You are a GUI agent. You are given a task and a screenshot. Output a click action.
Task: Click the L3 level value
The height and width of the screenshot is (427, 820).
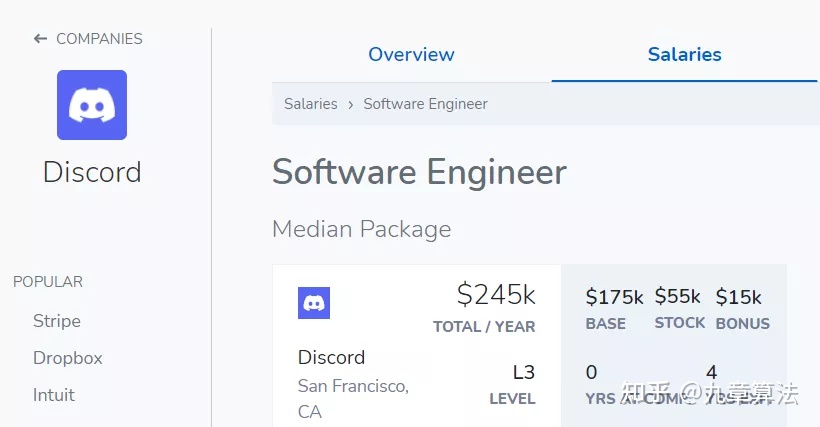click(523, 372)
